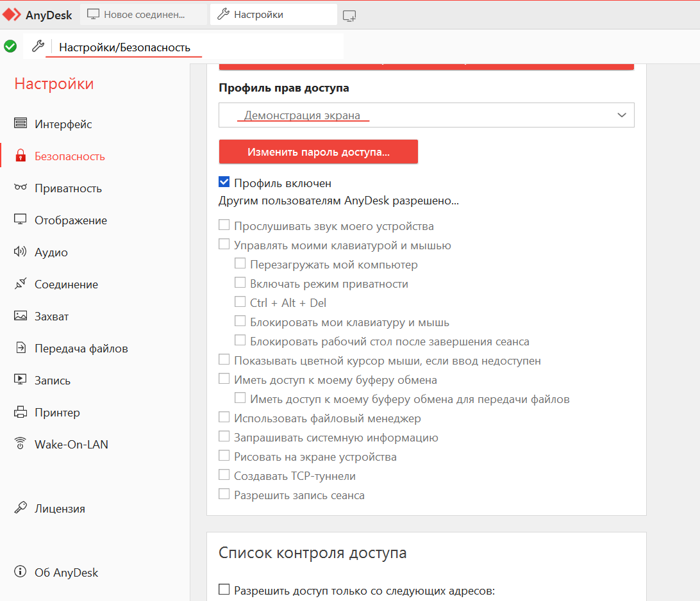Click the red lock Безопасность icon
The width and height of the screenshot is (700, 601).
(21, 156)
